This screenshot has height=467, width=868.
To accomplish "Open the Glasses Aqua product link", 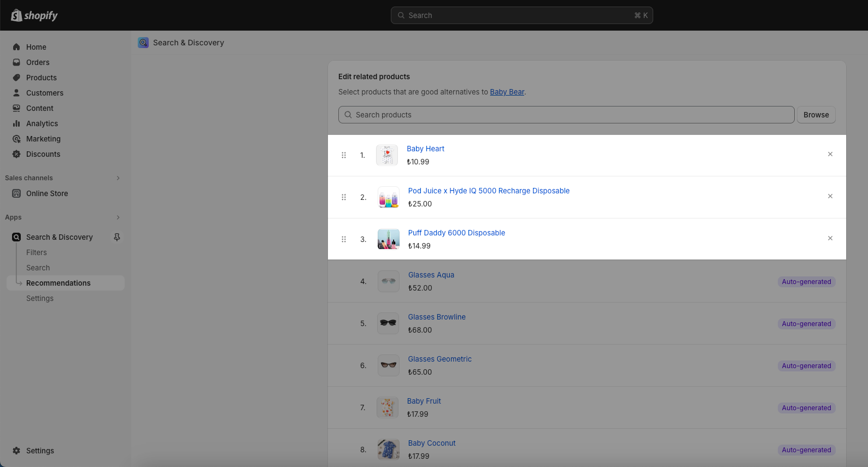I will click(x=431, y=275).
